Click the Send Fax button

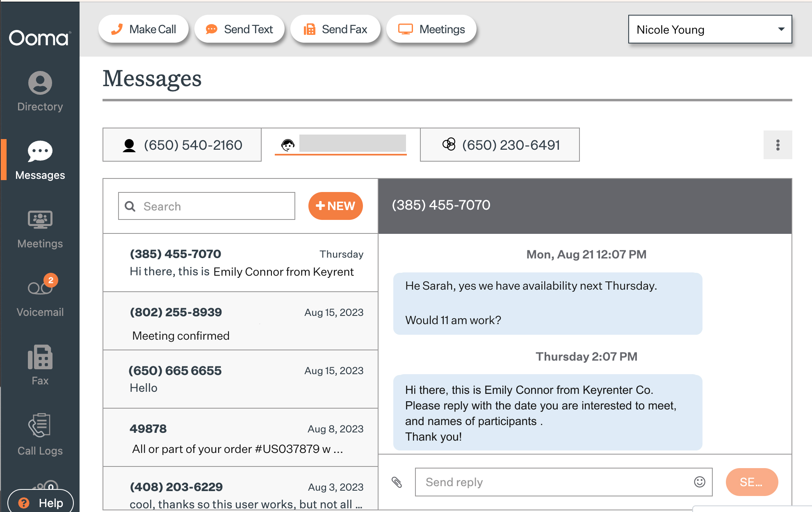(335, 30)
